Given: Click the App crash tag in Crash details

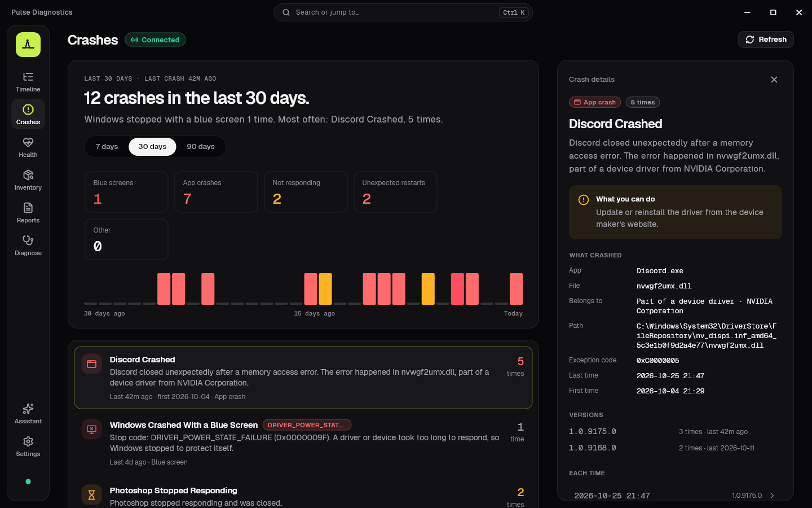Looking at the screenshot, I should pos(595,102).
